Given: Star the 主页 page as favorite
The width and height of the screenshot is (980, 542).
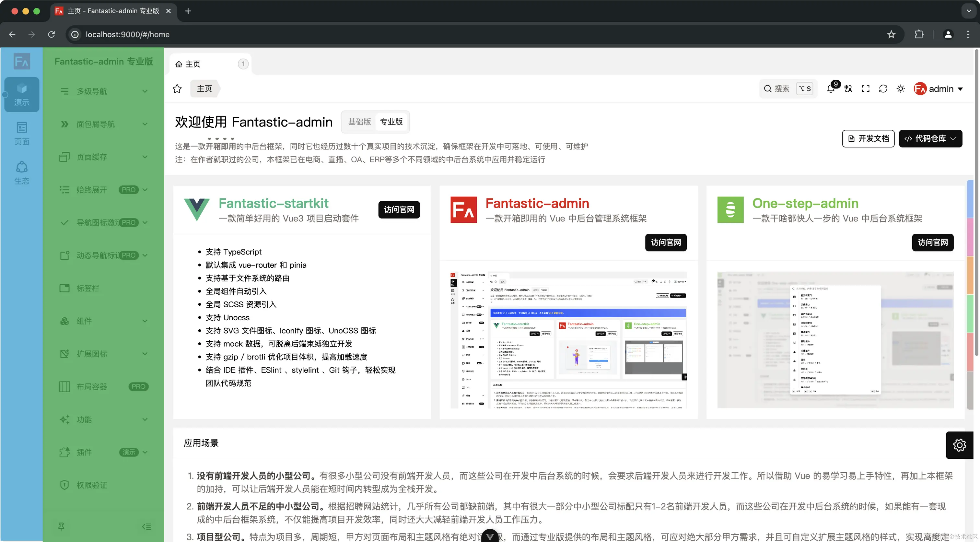Looking at the screenshot, I should (177, 88).
